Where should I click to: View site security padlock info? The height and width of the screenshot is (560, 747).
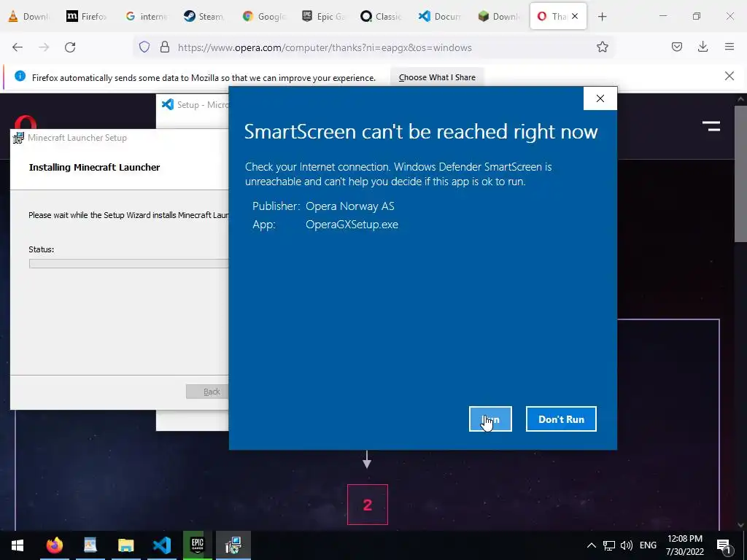(165, 47)
